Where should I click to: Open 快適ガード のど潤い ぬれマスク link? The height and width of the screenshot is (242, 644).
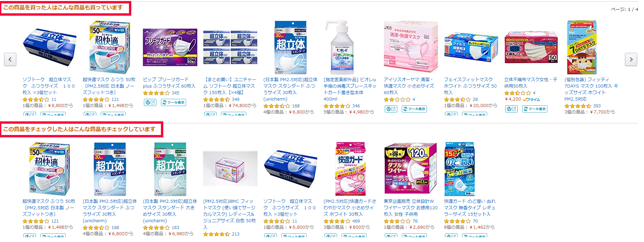point(470,208)
